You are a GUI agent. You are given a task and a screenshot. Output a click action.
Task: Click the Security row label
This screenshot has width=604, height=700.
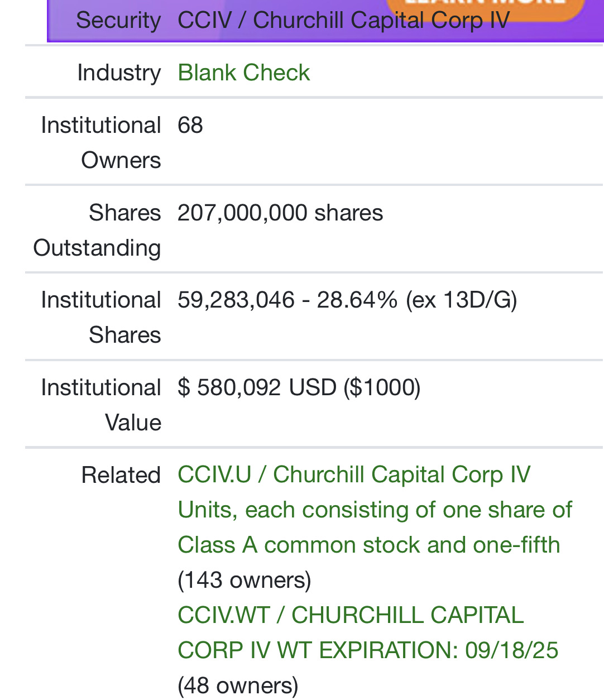click(x=118, y=21)
